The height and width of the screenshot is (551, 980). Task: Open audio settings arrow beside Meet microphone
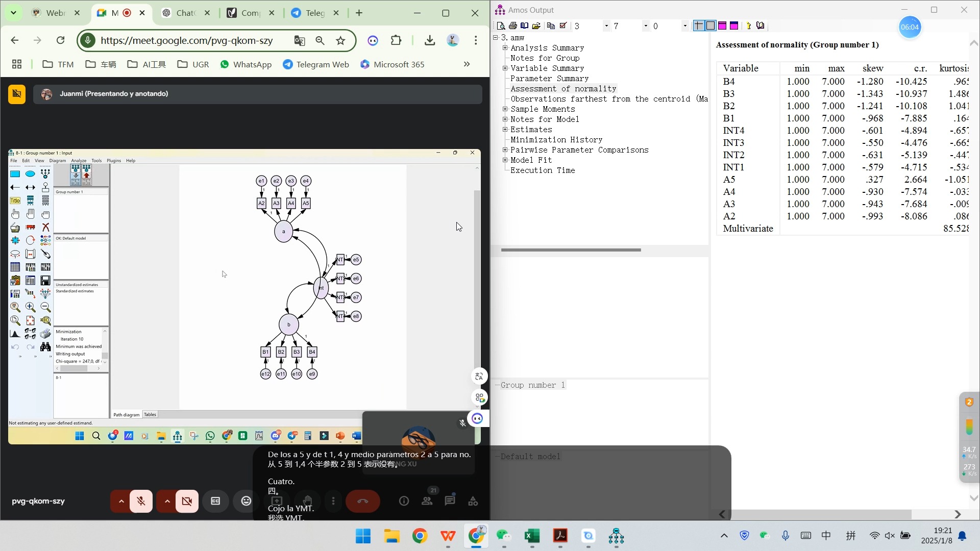[121, 502]
